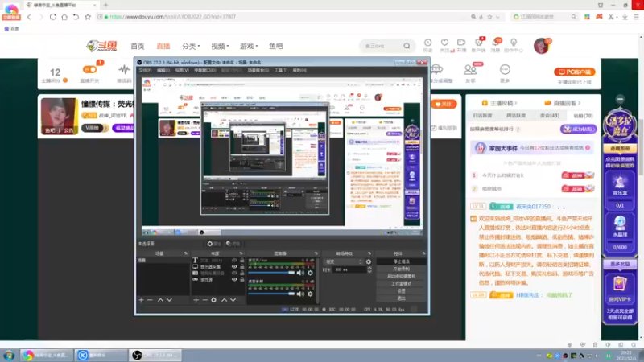Open 友邻 friends icon in streamer toolbar
The image size is (644, 362).
(470, 70)
